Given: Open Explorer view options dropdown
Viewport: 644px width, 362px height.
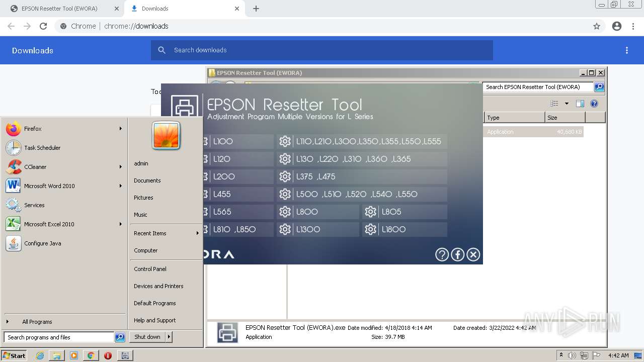Looking at the screenshot, I should (567, 104).
